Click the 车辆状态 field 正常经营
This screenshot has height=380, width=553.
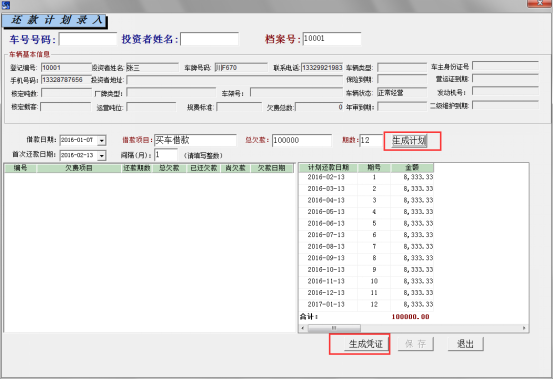[x=402, y=93]
